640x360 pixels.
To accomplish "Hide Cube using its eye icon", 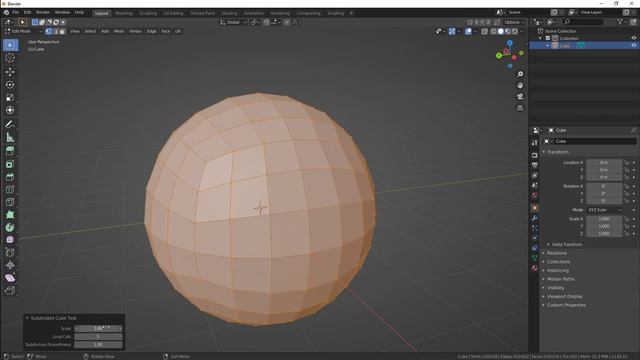I will point(633,46).
